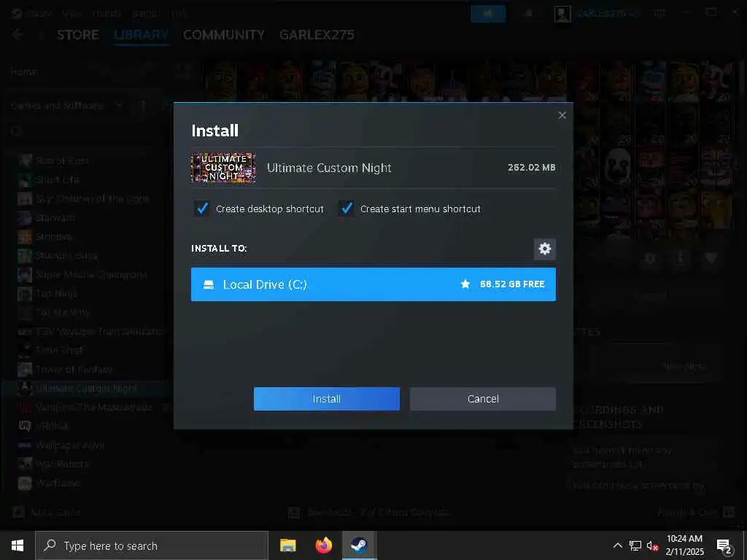747x560 pixels.
Task: Open install settings gear icon in dialog
Action: (544, 249)
